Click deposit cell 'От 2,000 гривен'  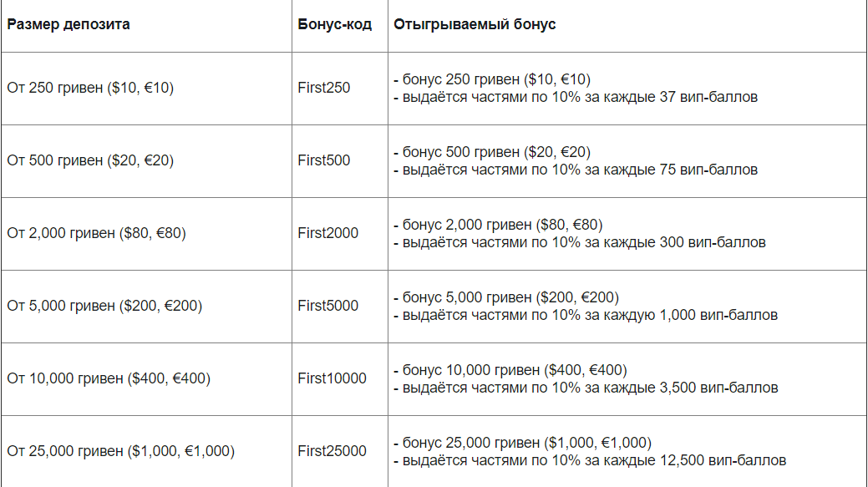tap(96, 233)
